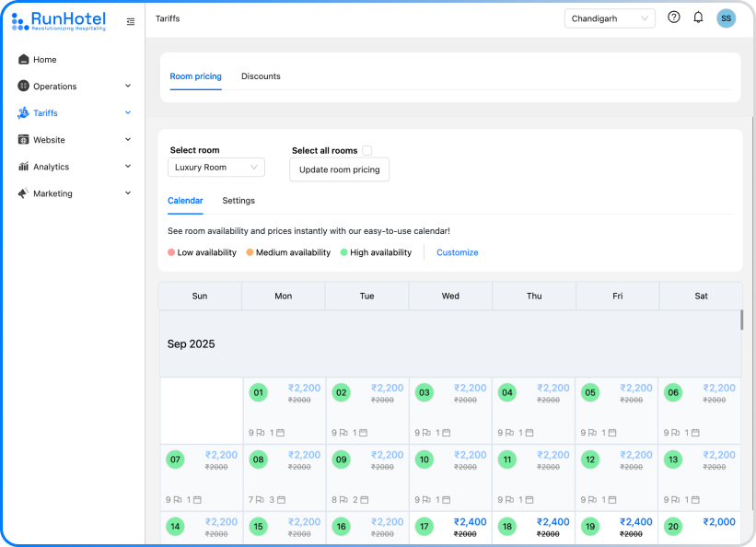Tick the Select all rooms checkbox

366,150
